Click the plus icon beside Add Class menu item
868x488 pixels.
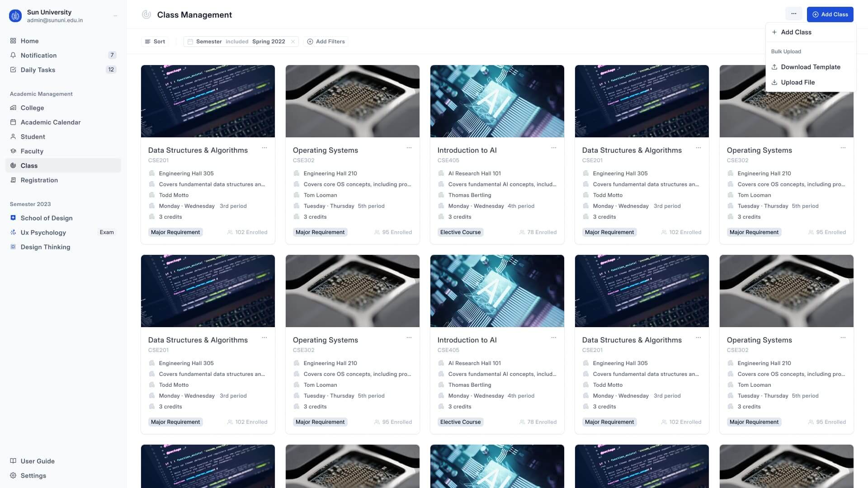click(x=774, y=32)
